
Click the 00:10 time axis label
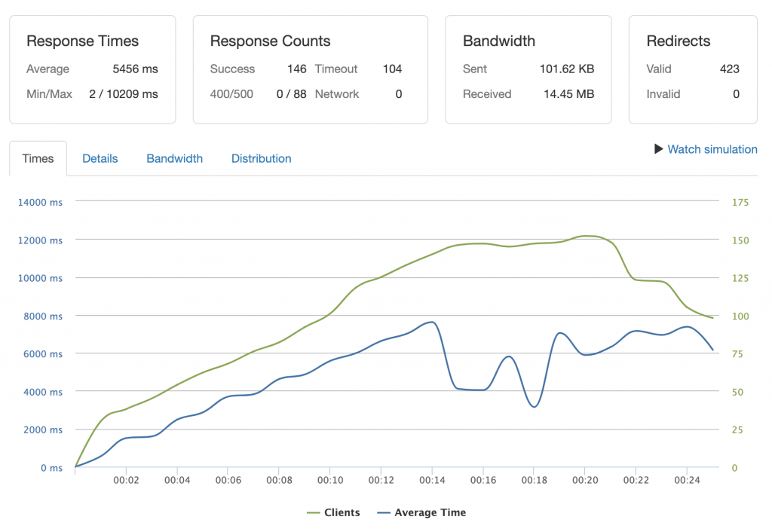coord(330,480)
